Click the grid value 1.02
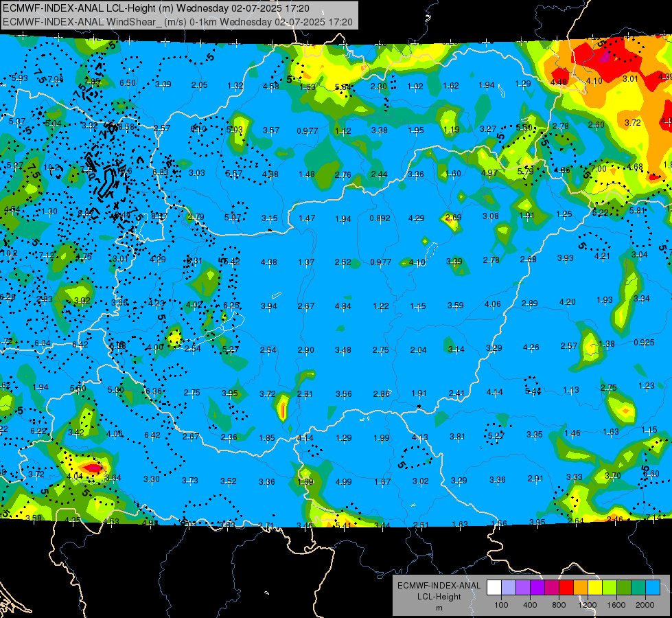The width and height of the screenshot is (672, 618). click(415, 87)
